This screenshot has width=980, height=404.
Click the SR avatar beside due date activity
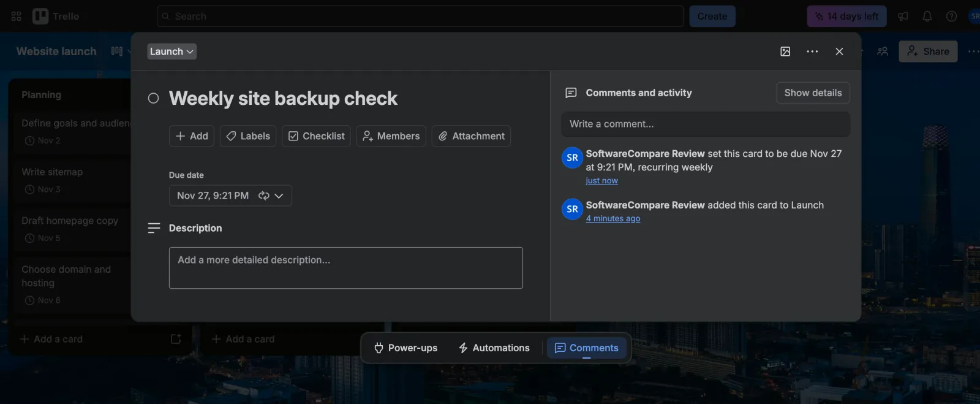[x=572, y=158]
